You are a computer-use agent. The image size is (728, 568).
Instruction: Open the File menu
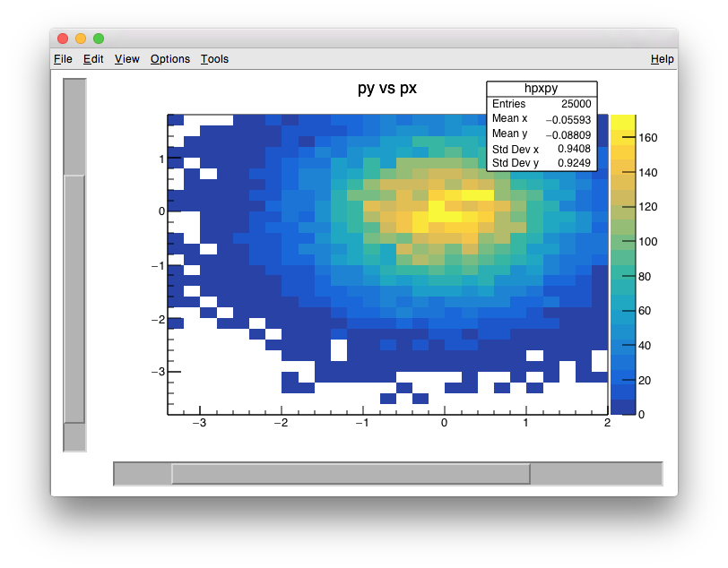tap(63, 59)
